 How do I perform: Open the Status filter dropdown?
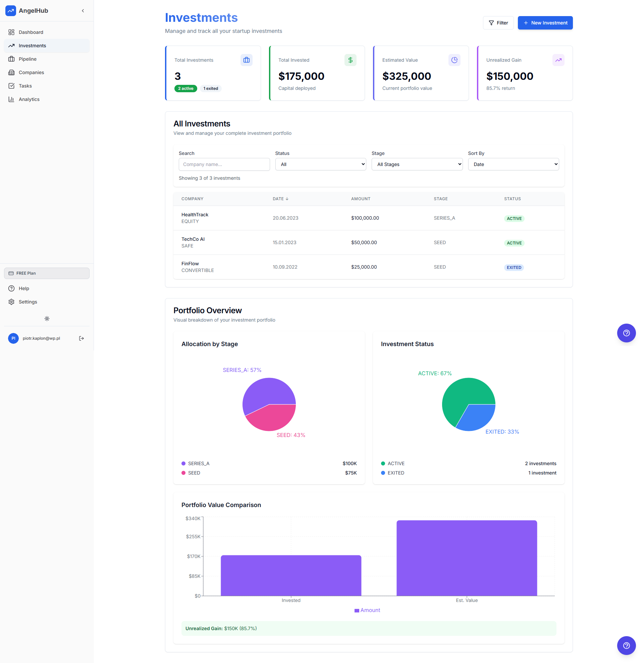320,164
